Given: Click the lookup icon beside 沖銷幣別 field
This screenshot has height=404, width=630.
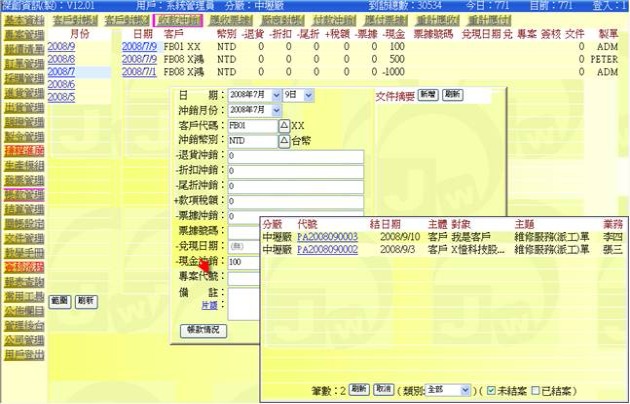Looking at the screenshot, I should (x=284, y=141).
